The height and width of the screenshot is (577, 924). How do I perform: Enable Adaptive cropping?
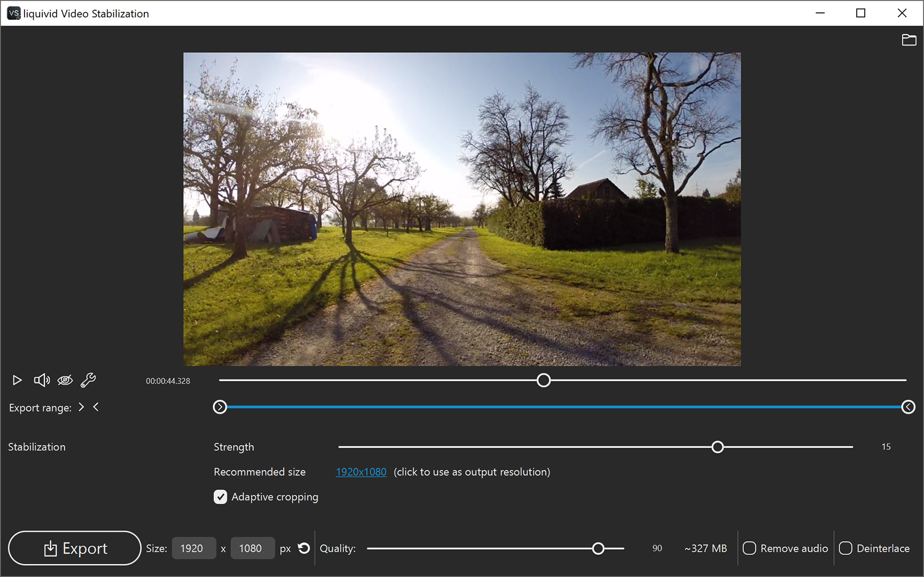click(220, 497)
